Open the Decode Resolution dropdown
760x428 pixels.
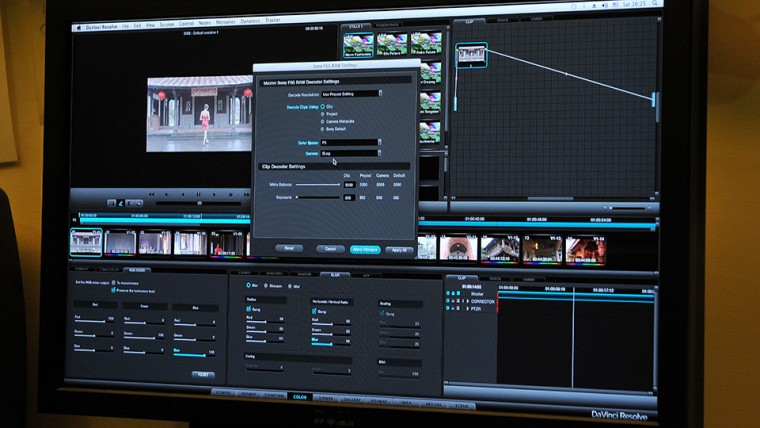click(x=352, y=94)
